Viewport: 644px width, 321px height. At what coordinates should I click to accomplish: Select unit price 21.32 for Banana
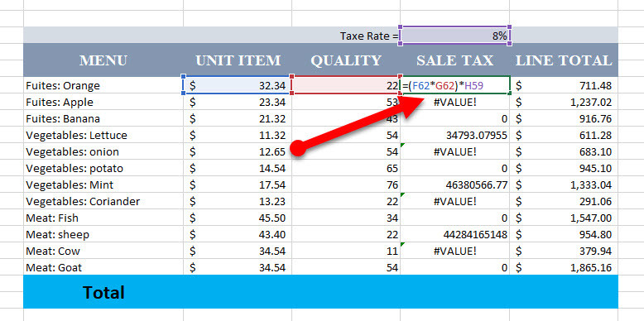238,118
